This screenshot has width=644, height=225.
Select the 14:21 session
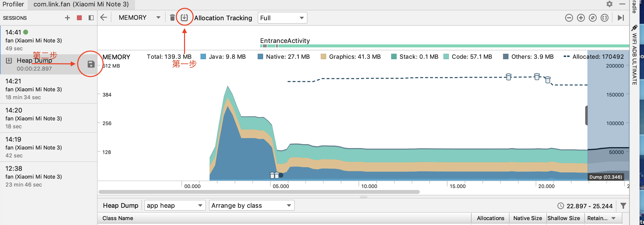(49, 89)
